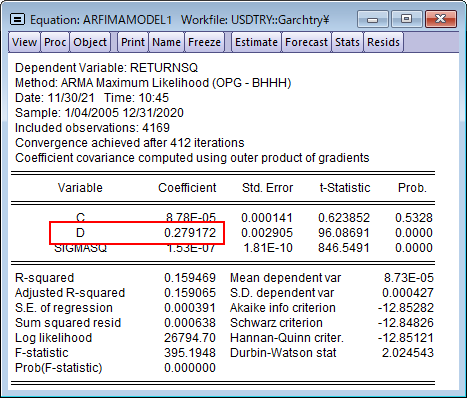467x398 pixels.
Task: Open the Proc menu
Action: [55, 42]
